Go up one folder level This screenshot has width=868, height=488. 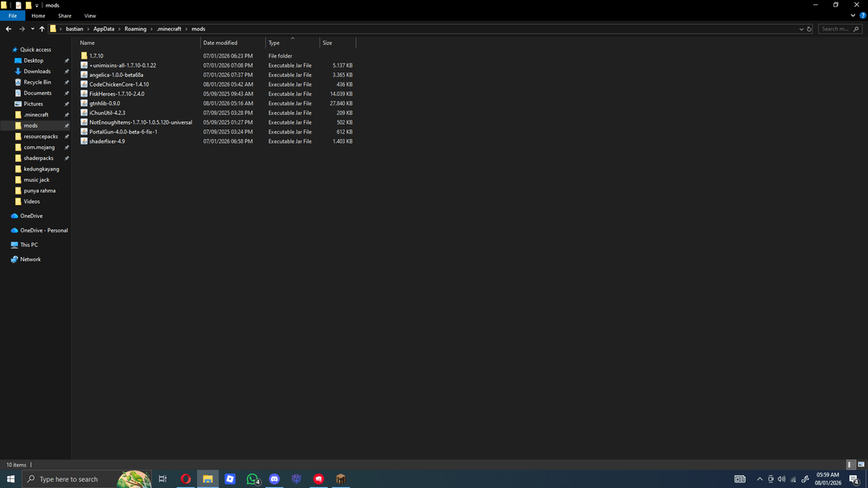pyautogui.click(x=42, y=29)
